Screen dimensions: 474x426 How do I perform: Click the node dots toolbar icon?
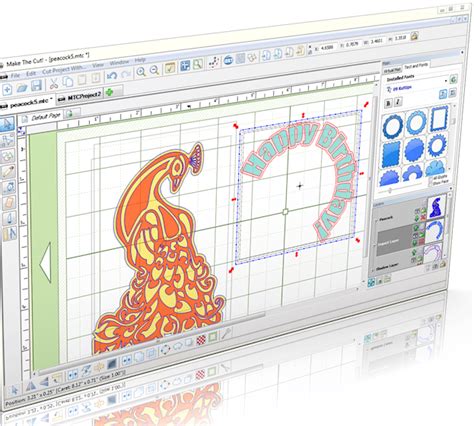[214, 62]
